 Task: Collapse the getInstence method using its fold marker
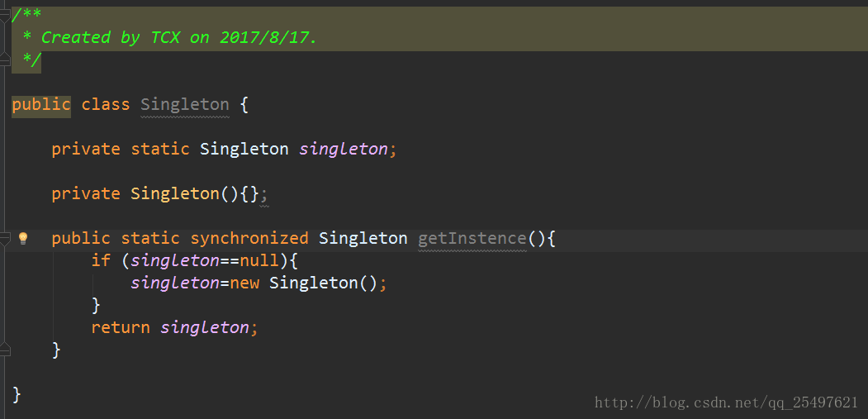click(4, 238)
